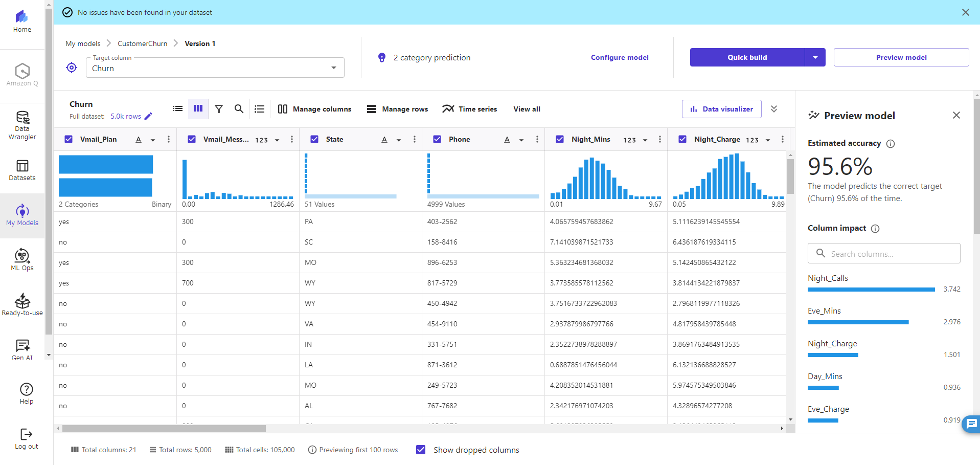Open State column kebab menu
Screen dimensions: 980x465
pos(414,139)
